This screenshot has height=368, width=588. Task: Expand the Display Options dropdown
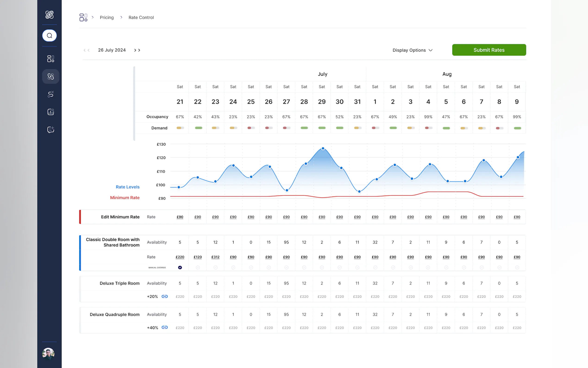tap(412, 50)
